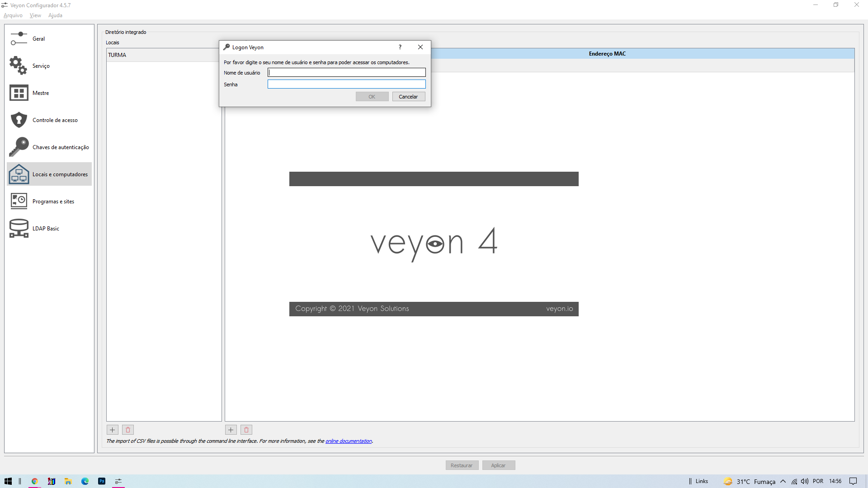Image resolution: width=868 pixels, height=488 pixels.
Task: Focus the Senha password field
Action: (x=347, y=84)
